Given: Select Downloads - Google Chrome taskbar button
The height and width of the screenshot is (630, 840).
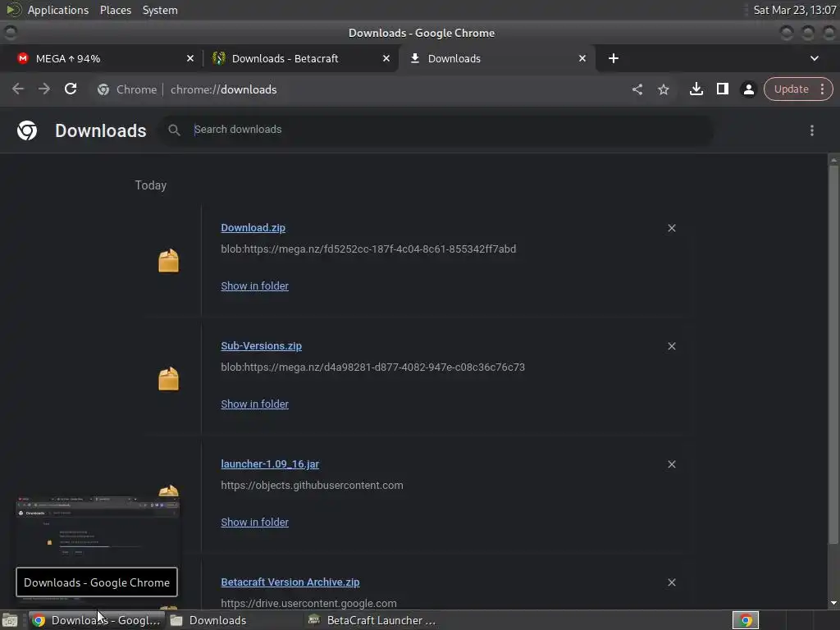Looking at the screenshot, I should tap(96, 620).
